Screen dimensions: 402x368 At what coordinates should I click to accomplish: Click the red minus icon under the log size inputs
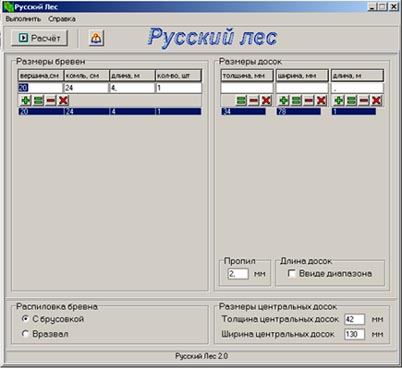coord(51,100)
